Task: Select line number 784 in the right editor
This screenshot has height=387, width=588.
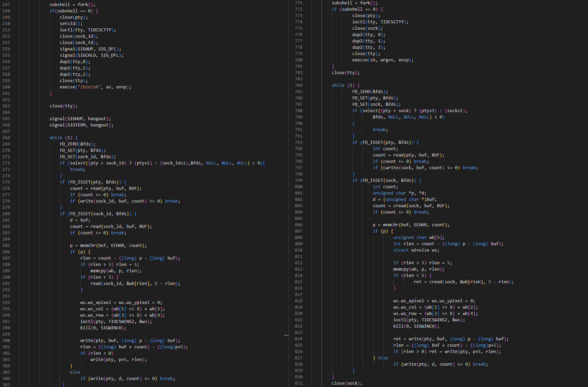Action: pos(299,85)
